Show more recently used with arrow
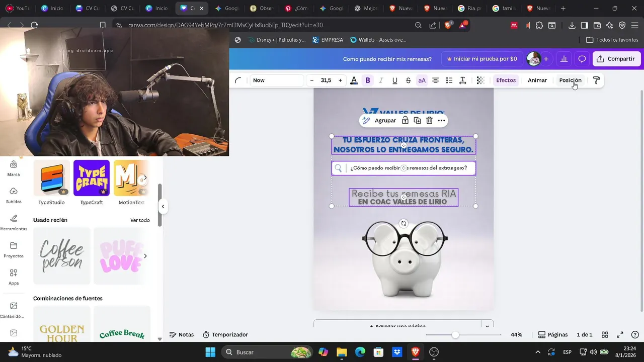The height and width of the screenshot is (362, 644). (145, 256)
